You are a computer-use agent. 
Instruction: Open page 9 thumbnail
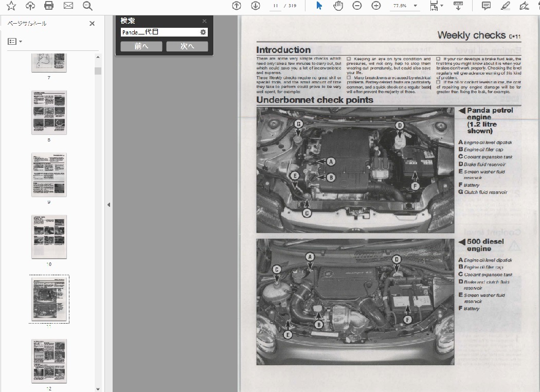[49, 174]
